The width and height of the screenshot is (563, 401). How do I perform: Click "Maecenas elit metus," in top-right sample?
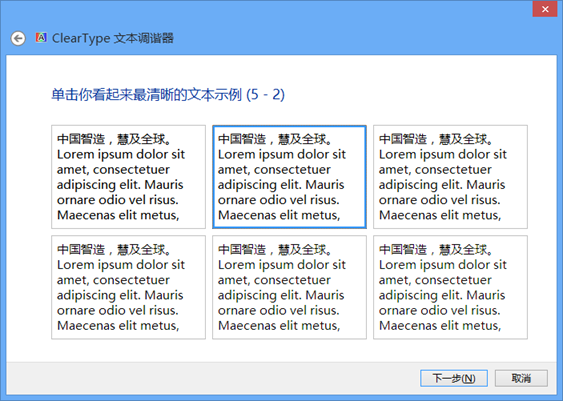pos(440,215)
